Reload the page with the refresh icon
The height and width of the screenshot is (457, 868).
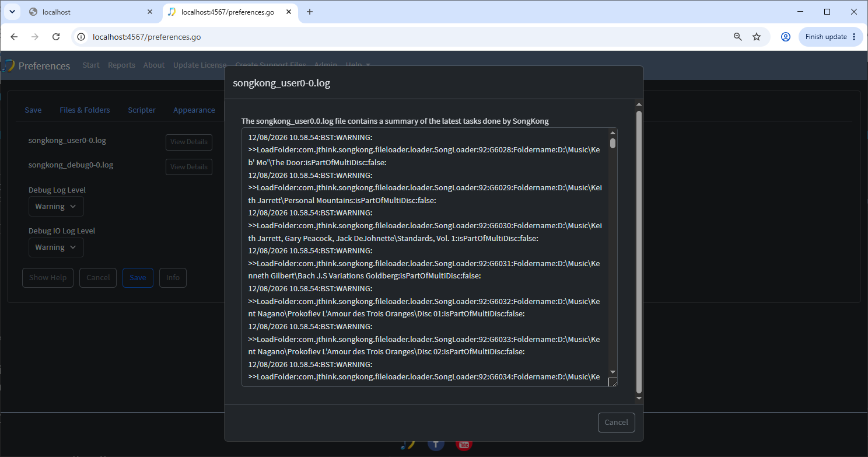(56, 37)
